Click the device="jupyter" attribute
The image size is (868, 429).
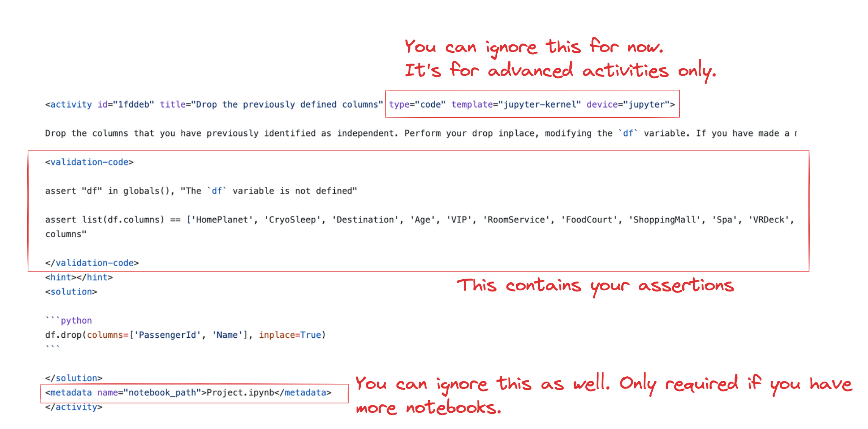628,105
